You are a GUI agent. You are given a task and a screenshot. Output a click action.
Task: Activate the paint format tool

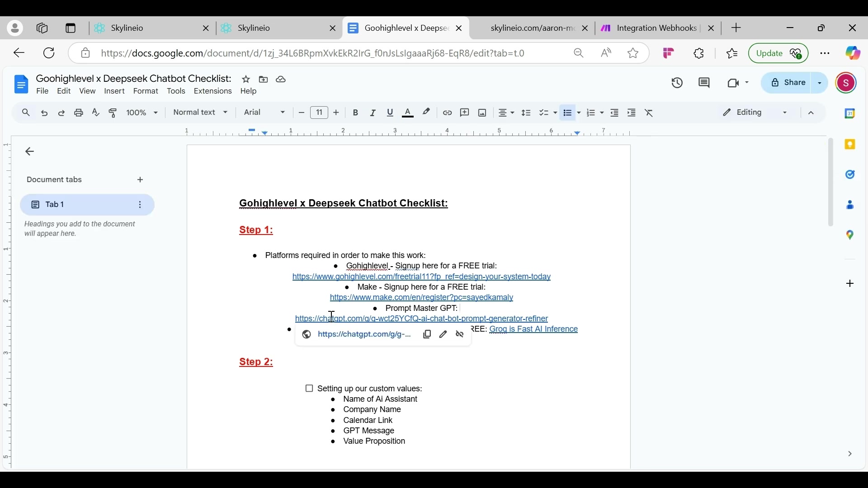(x=113, y=113)
